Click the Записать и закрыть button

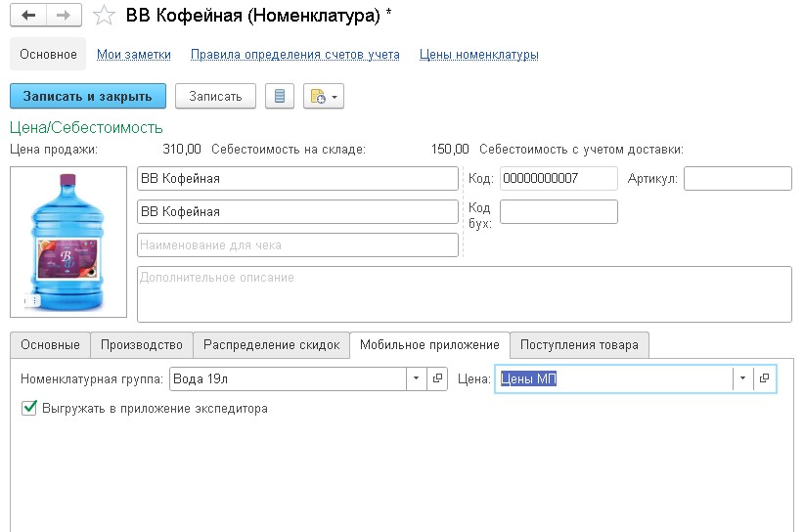pyautogui.click(x=88, y=96)
